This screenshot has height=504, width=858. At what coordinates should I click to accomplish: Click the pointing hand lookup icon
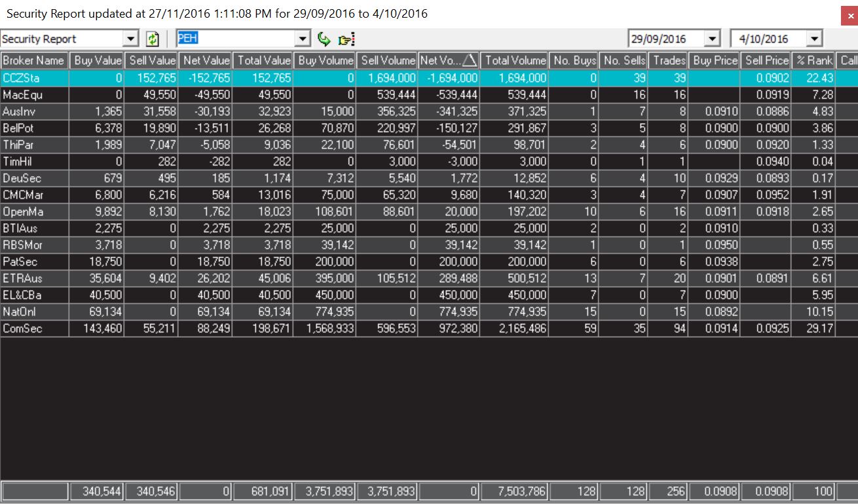[x=345, y=39]
